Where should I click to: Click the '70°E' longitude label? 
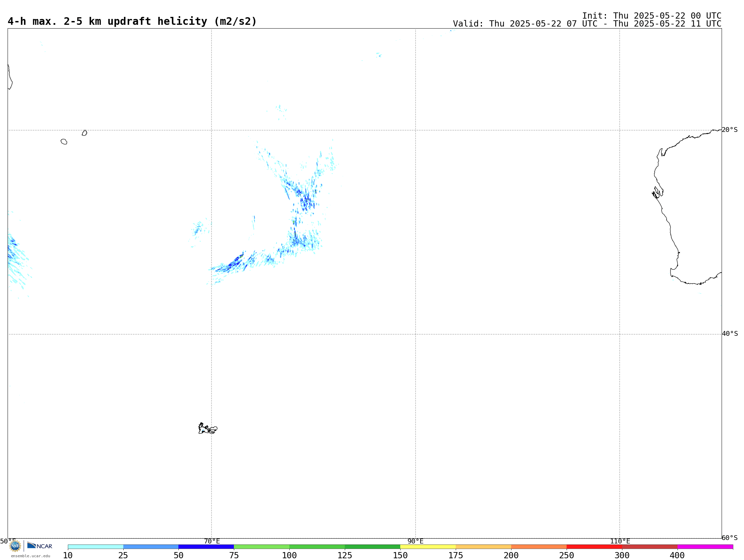tap(212, 541)
